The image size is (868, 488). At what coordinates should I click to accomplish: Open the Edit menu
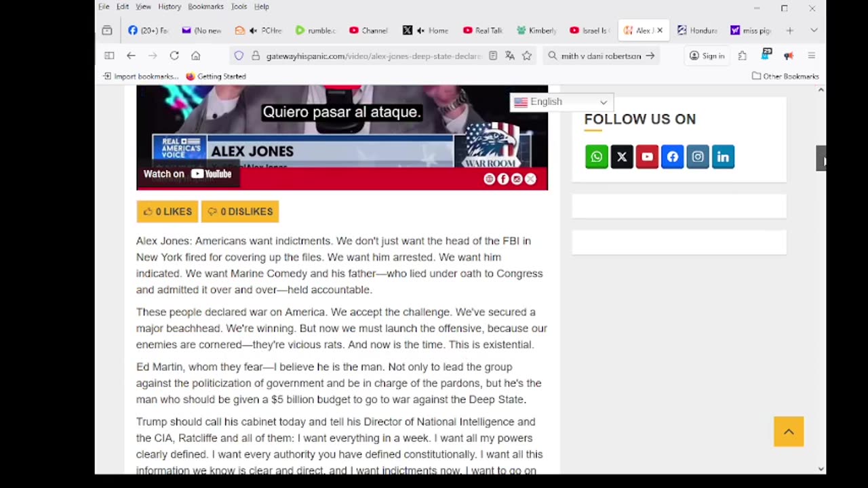(123, 7)
